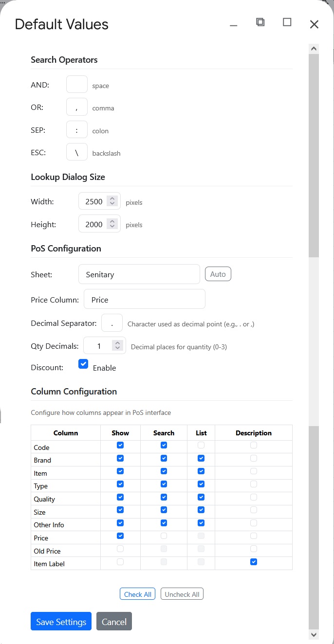334x644 pixels.
Task: Click the Uncheck All button
Action: [x=182, y=594]
